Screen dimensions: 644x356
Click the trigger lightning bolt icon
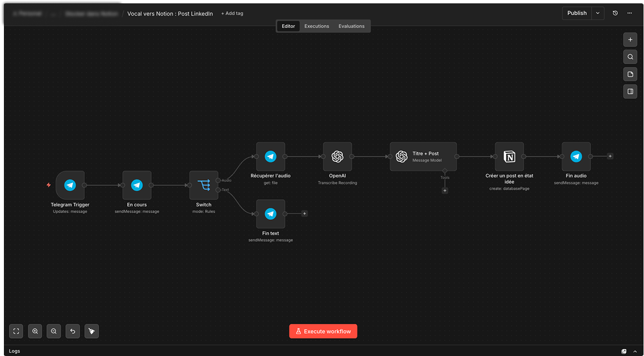pyautogui.click(x=49, y=185)
